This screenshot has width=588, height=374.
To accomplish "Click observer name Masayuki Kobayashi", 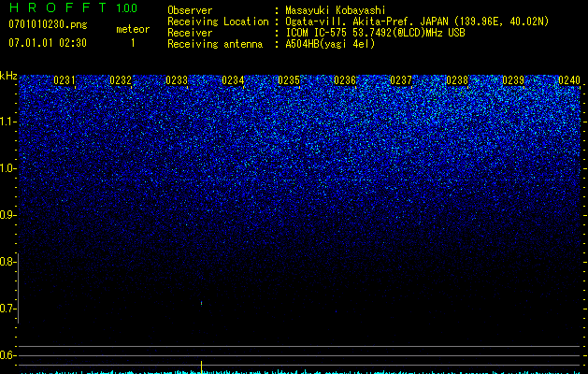I will pos(336,10).
